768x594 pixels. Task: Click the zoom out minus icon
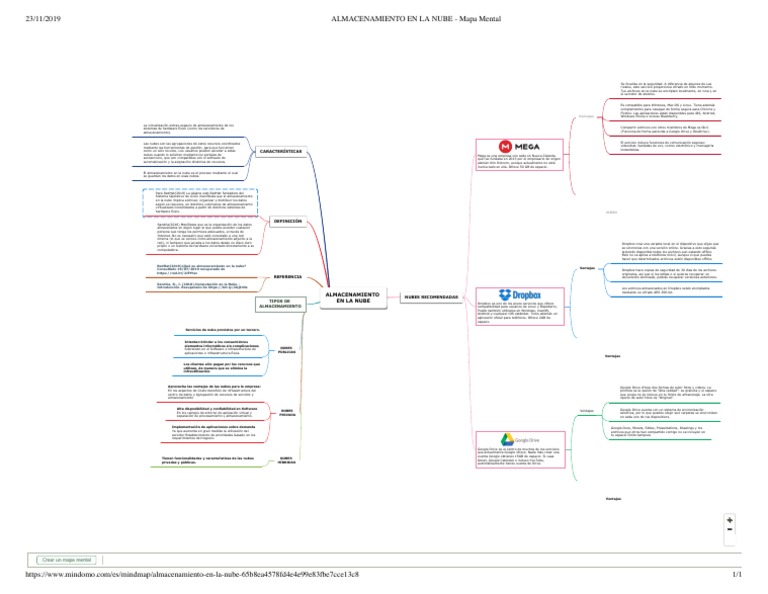pyautogui.click(x=729, y=529)
